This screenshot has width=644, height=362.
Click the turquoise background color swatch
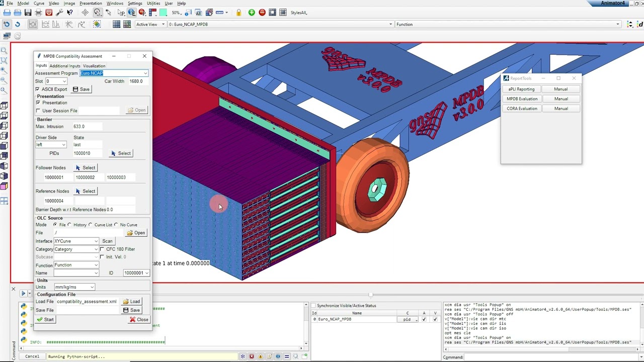coord(164,12)
